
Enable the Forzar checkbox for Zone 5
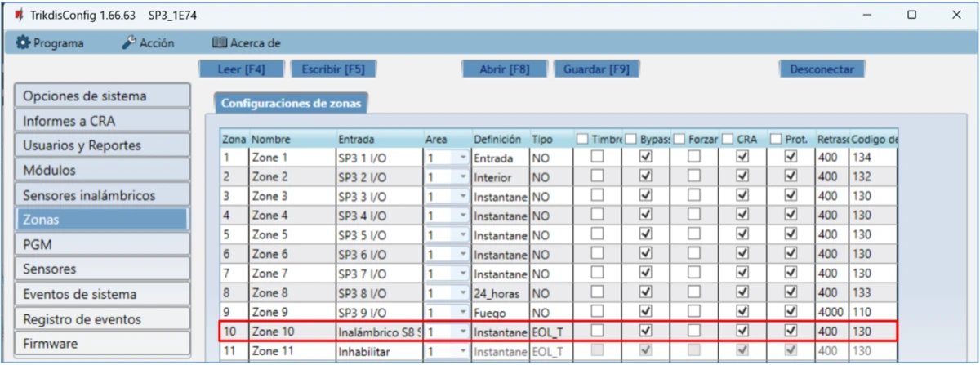point(693,235)
